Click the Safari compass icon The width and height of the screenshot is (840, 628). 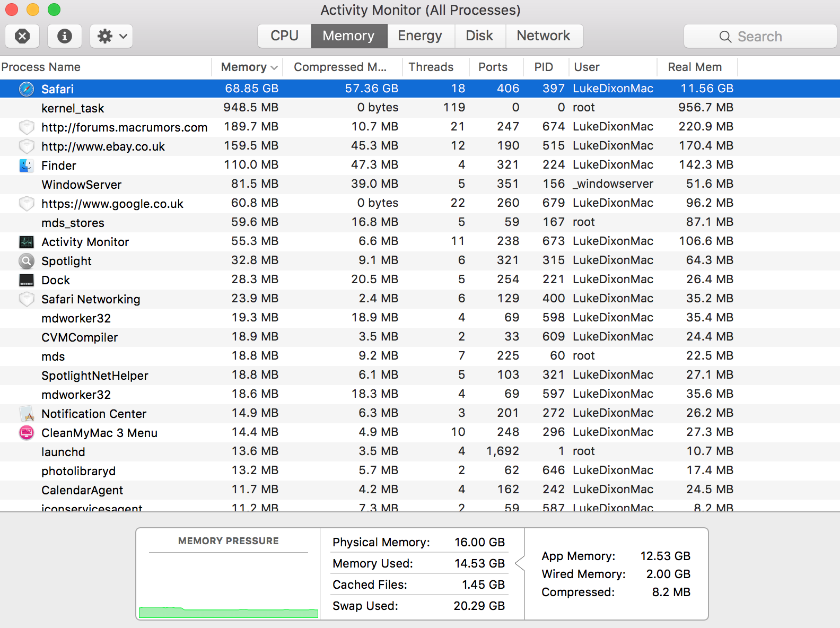[x=27, y=89]
